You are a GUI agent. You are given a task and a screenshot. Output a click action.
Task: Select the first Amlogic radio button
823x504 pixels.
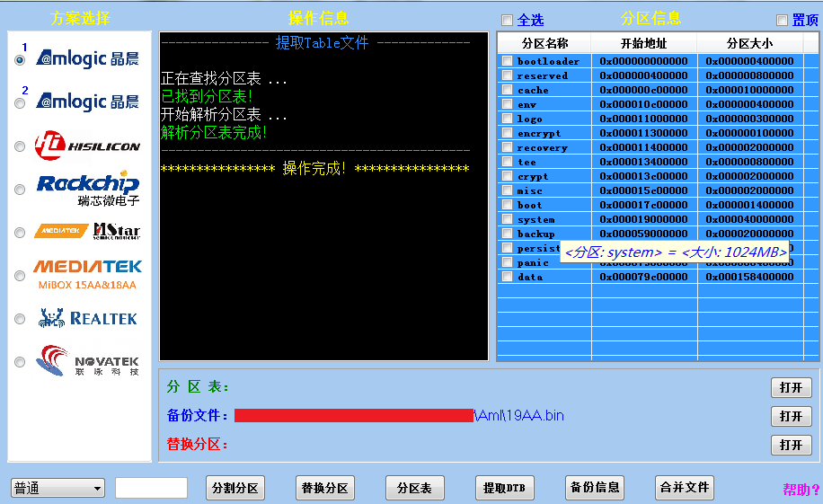pyautogui.click(x=20, y=60)
